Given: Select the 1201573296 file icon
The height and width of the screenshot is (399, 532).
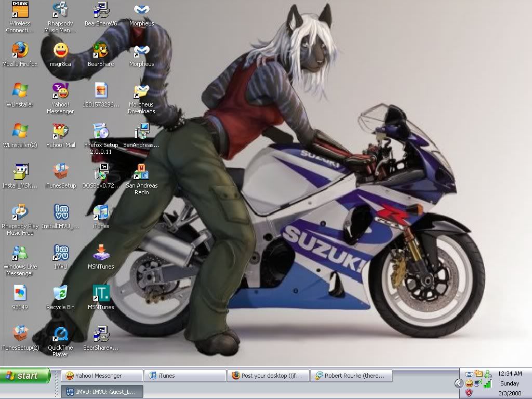Looking at the screenshot, I should click(x=101, y=95).
